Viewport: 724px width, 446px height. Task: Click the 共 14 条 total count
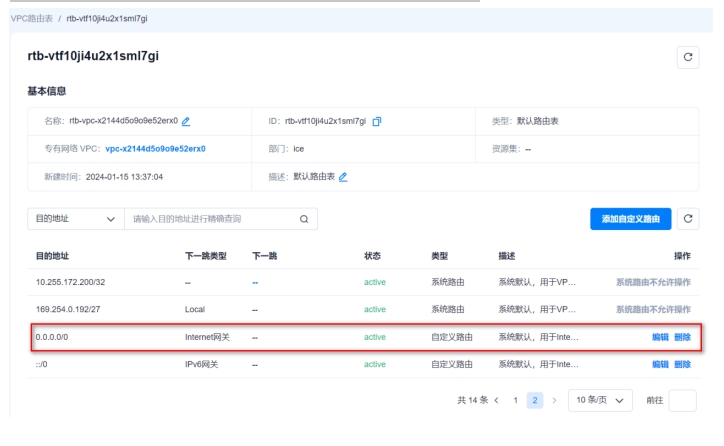[x=472, y=400]
